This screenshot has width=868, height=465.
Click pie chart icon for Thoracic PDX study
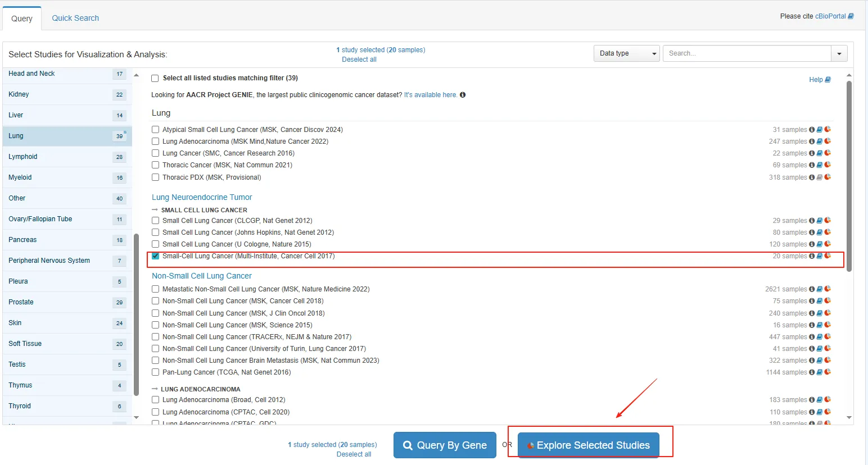click(828, 177)
